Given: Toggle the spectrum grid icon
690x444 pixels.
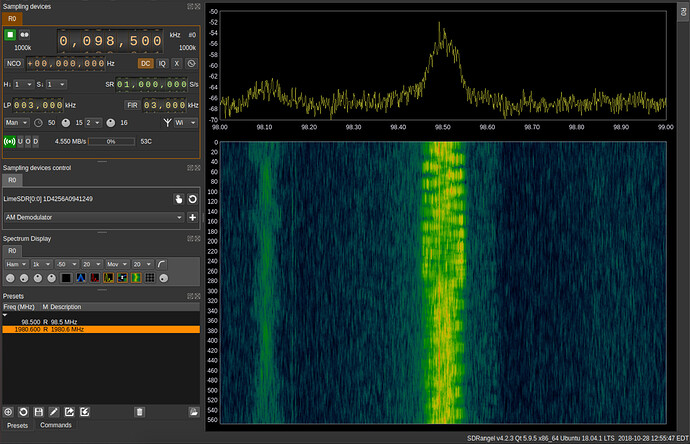Looking at the screenshot, I should pyautogui.click(x=149, y=277).
